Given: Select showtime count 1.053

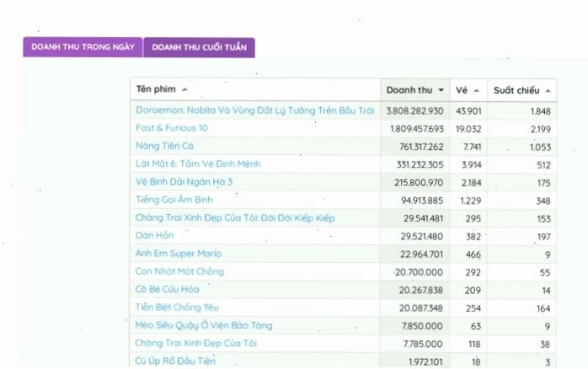Looking at the screenshot, I should (540, 147).
